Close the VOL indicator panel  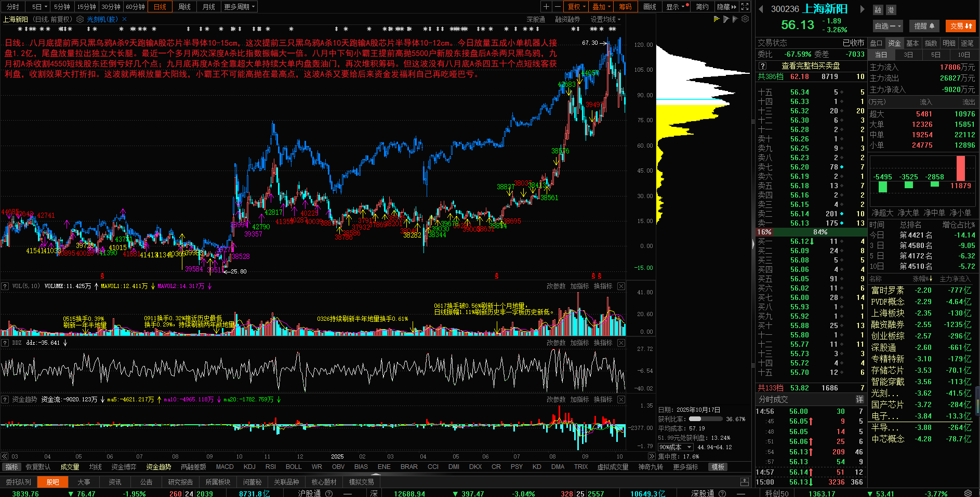(x=621, y=286)
